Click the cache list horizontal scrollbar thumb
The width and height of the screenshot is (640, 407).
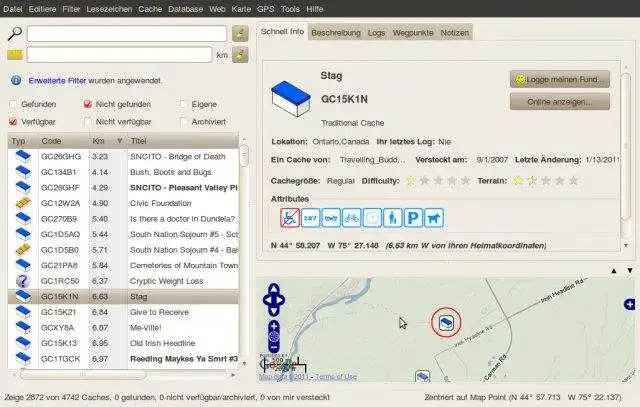click(83, 374)
